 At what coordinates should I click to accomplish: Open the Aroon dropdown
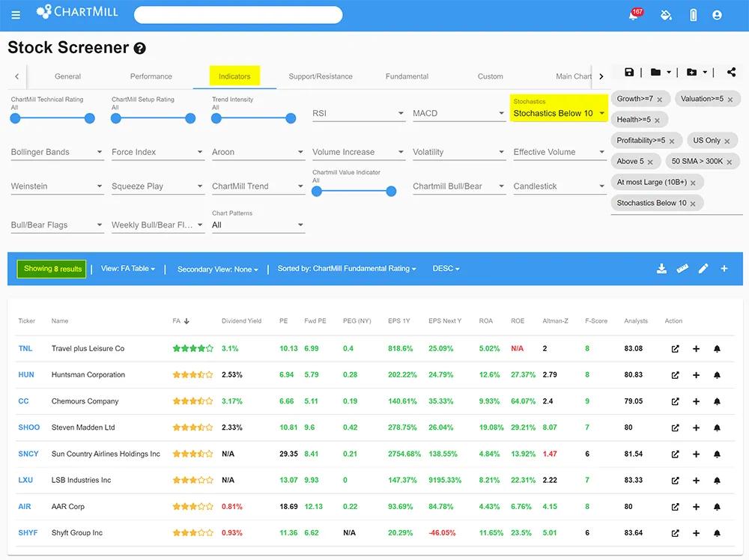(x=258, y=152)
